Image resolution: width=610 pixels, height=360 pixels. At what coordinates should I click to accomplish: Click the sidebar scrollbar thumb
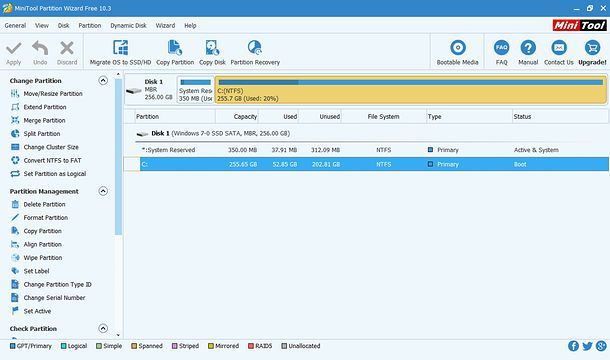point(118,156)
